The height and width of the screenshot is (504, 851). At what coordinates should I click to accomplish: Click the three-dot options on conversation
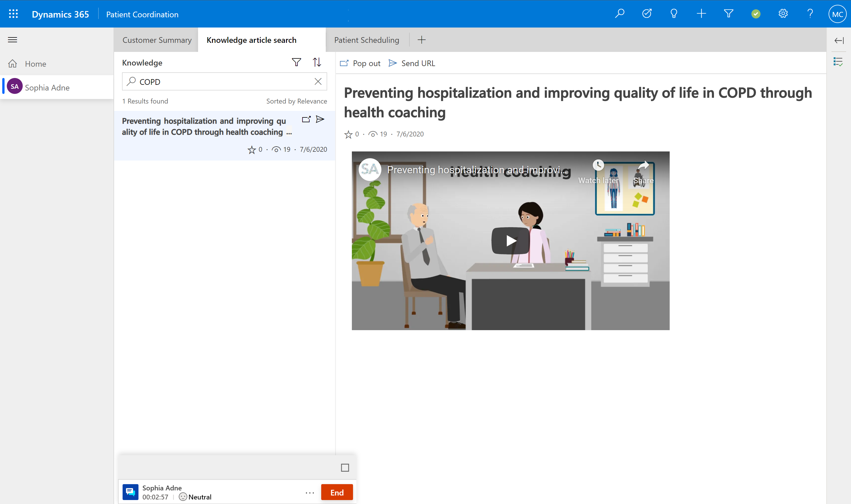309,492
